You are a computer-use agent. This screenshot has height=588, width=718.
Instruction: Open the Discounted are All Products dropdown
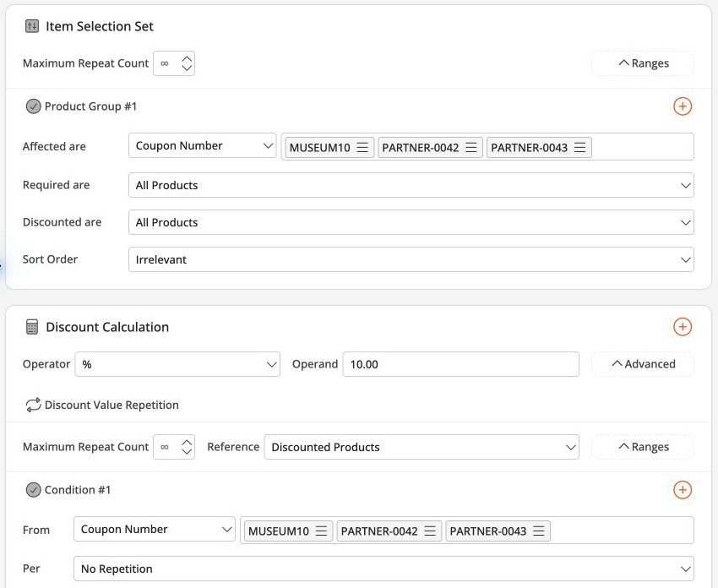pos(411,222)
